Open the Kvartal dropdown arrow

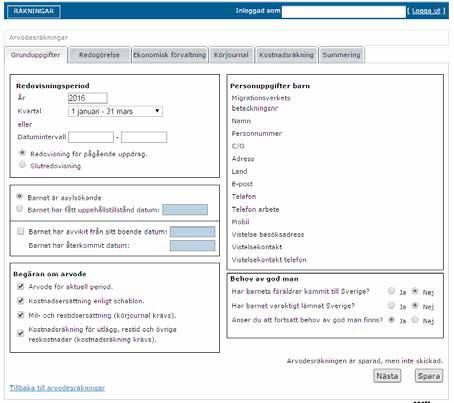pyautogui.click(x=157, y=111)
